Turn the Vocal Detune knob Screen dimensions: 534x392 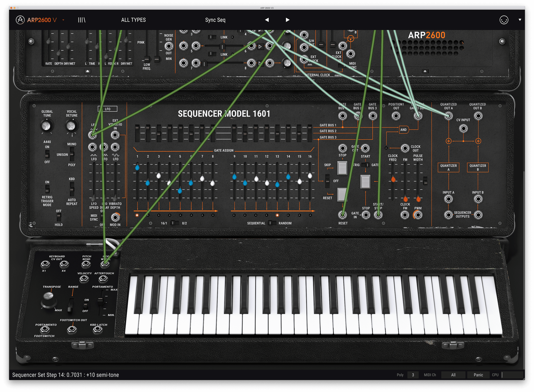click(71, 126)
